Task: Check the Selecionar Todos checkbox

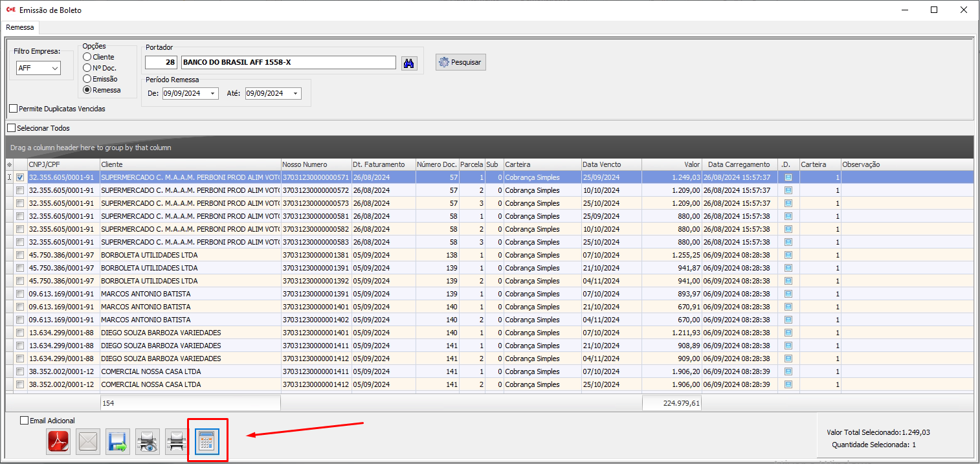Action: pyautogui.click(x=11, y=128)
